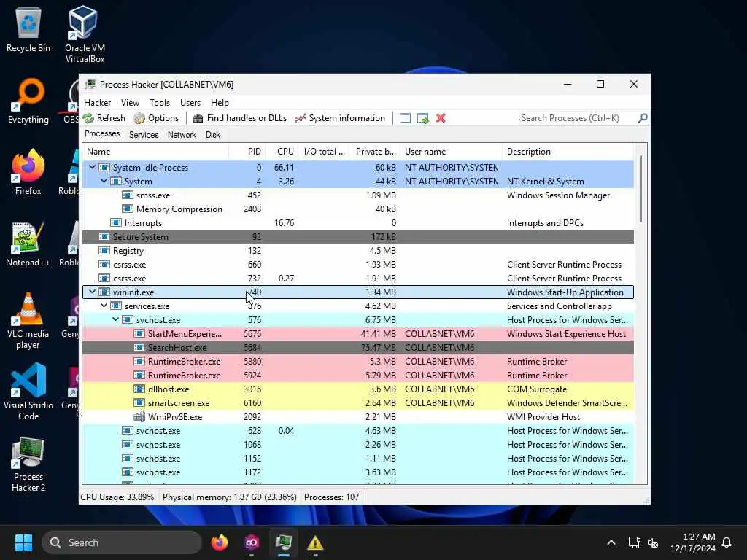Click Find handles or DLLs binoculars

point(240,118)
